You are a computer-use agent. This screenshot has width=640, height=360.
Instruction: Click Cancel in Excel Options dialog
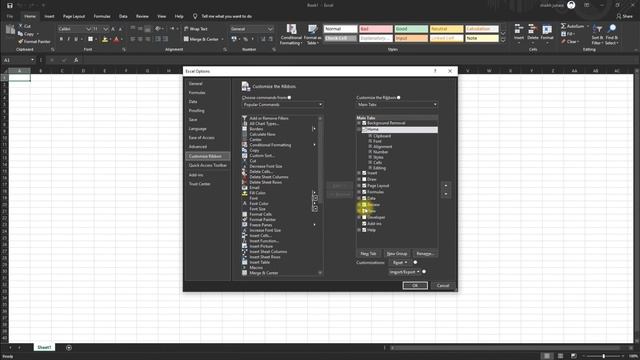443,285
